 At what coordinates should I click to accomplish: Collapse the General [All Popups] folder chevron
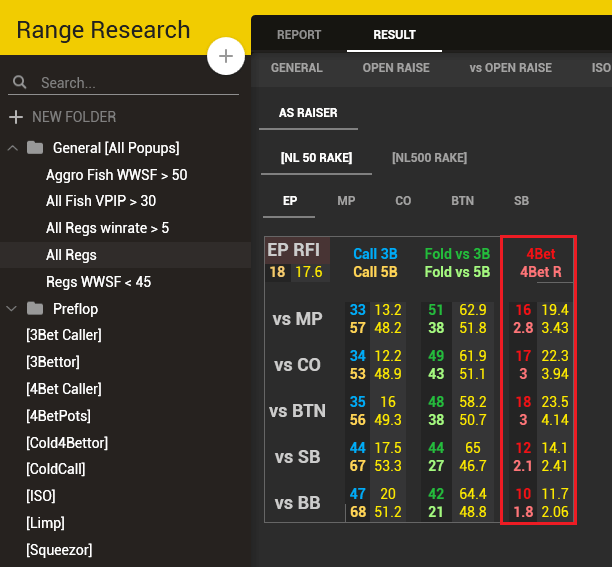click(x=12, y=148)
